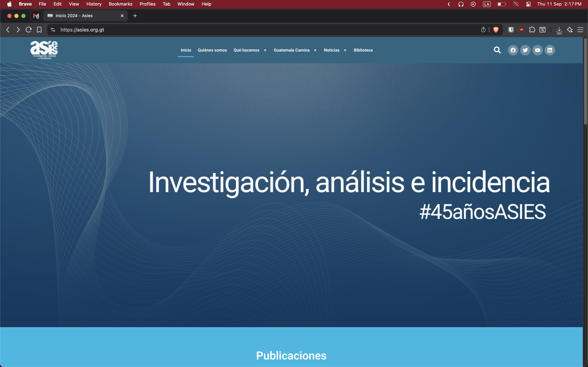The height and width of the screenshot is (367, 588).
Task: Open the Biblioteca link
Action: tap(363, 50)
